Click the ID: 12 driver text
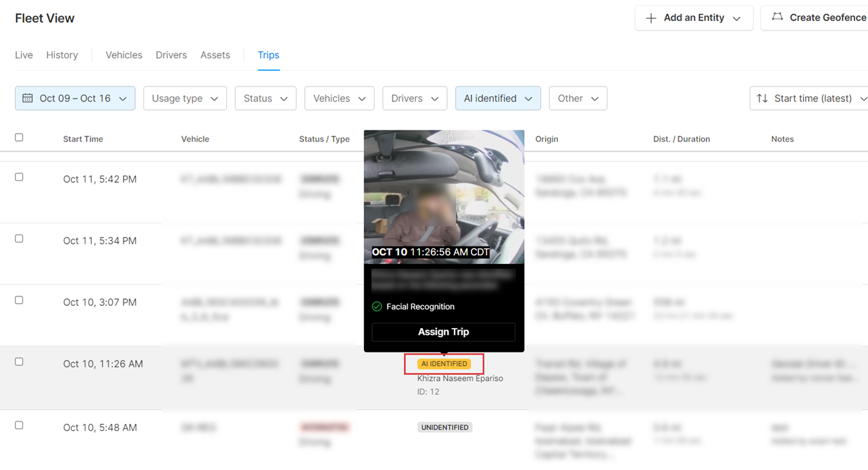This screenshot has height=470, width=868. coord(428,392)
